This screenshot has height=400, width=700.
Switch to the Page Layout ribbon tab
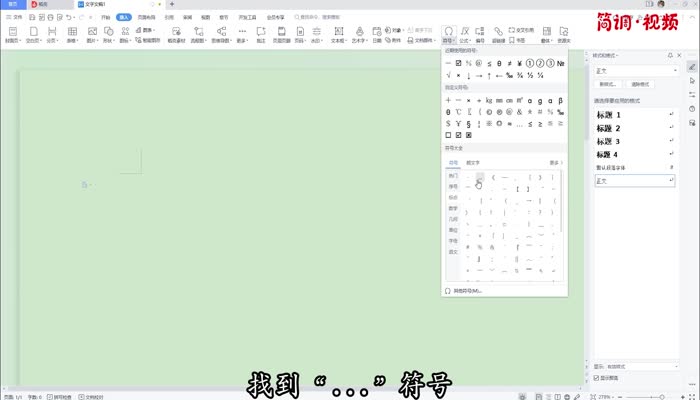click(x=146, y=17)
